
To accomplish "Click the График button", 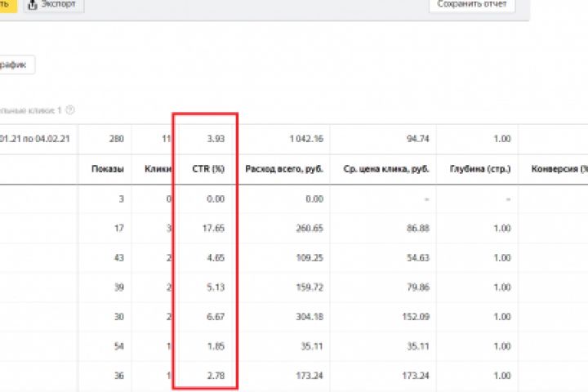I will (14, 65).
